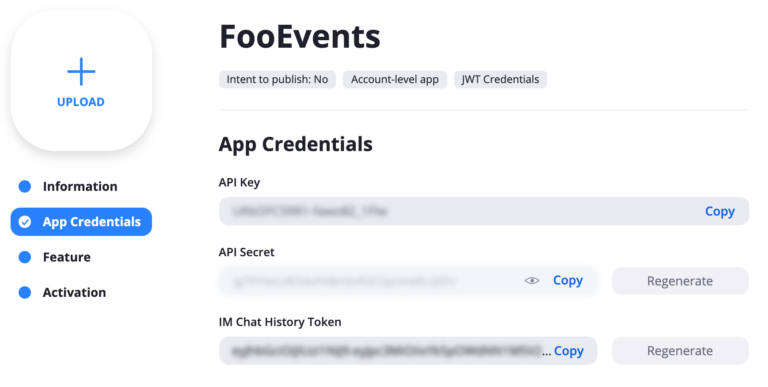Viewport: 768px width, 387px height.
Task: Open the Activation section
Action: click(74, 292)
